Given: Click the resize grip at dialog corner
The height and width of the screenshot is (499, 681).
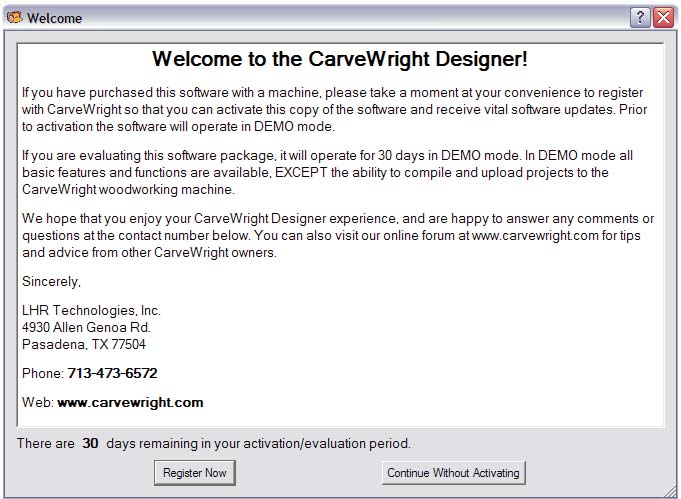Looking at the screenshot, I should click(x=671, y=491).
